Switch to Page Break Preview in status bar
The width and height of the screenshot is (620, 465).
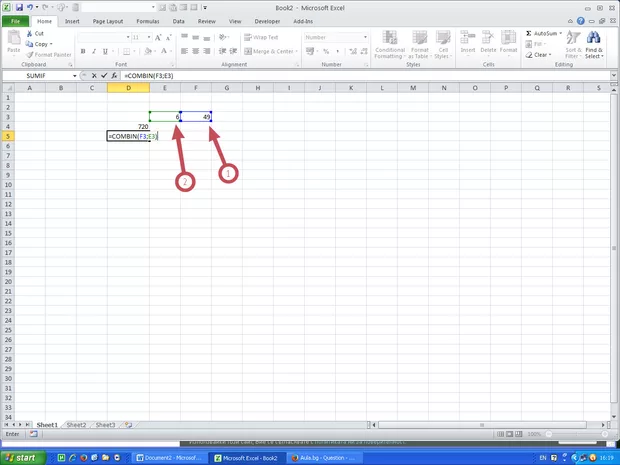pos(518,434)
